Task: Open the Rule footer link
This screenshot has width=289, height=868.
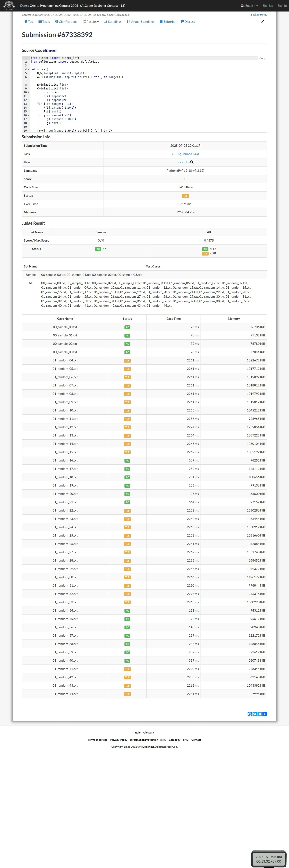Action: pos(138,733)
